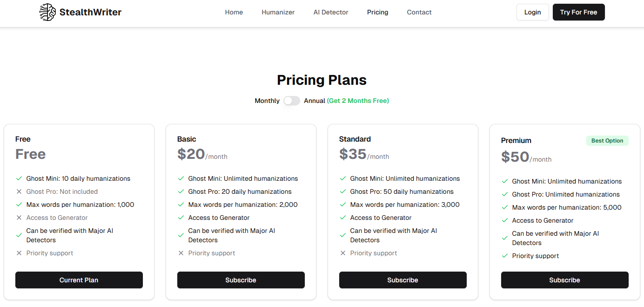Open the Home page
644x307 pixels.
(x=234, y=12)
